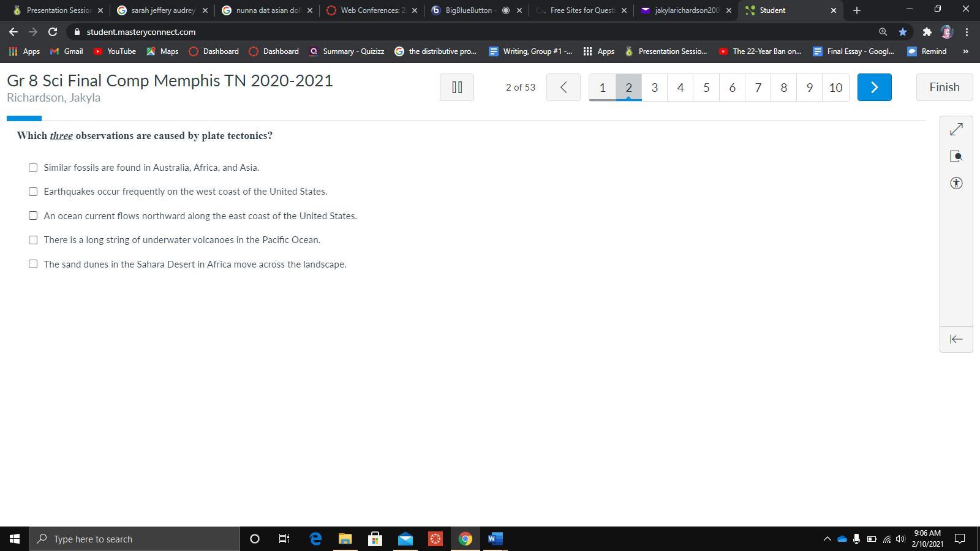
Task: Jump to question 7
Action: click(758, 87)
